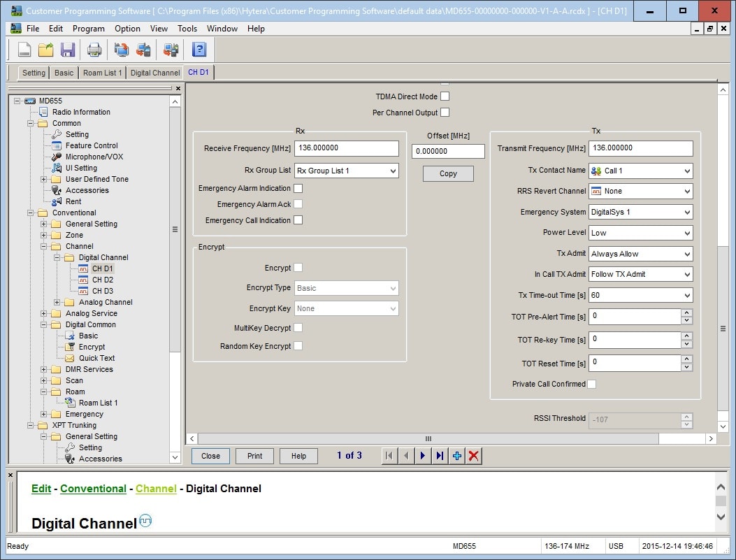736x560 pixels.
Task: Toggle the Private Call Confirmed checkbox
Action: pos(592,384)
